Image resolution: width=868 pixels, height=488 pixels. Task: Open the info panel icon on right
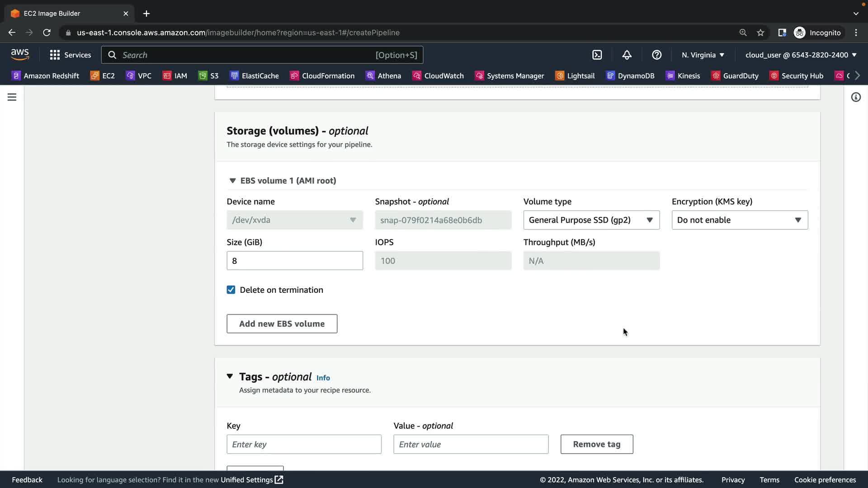tap(855, 97)
